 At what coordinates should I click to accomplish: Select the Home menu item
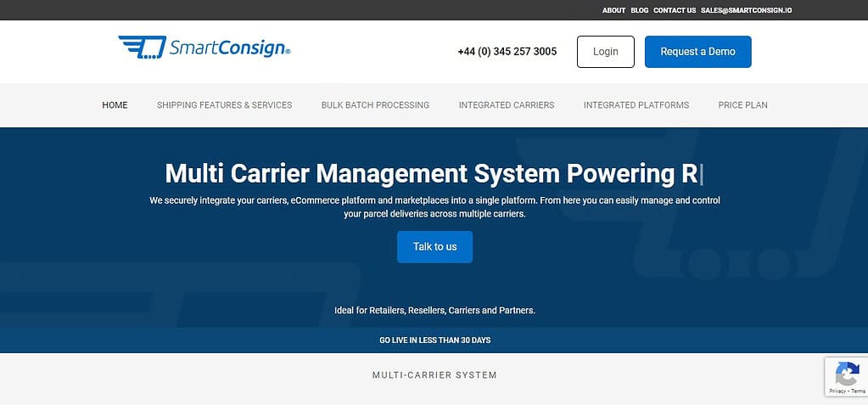click(115, 104)
